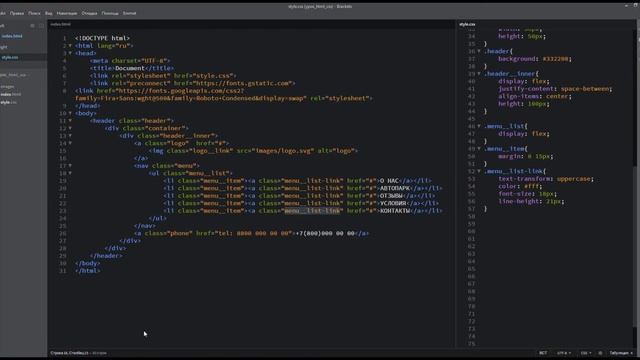Click the closing </header> tag on line 29
The width and height of the screenshot is (640, 360).
[x=106, y=256]
